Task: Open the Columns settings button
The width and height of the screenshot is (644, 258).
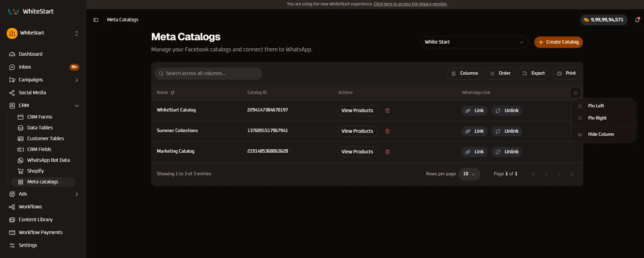Action: 464,74
